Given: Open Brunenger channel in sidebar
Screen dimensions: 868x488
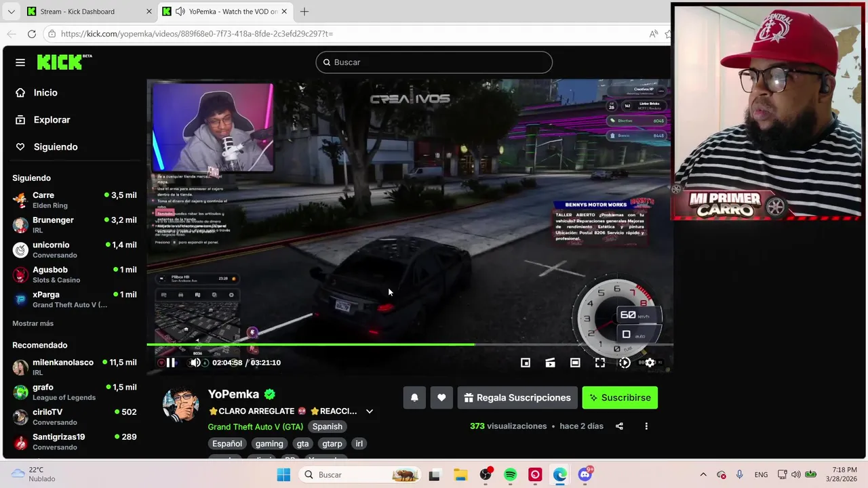Looking at the screenshot, I should [x=75, y=225].
